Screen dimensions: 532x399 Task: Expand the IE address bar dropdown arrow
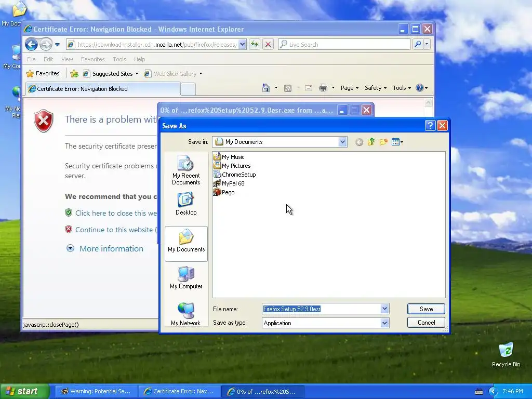pyautogui.click(x=242, y=45)
